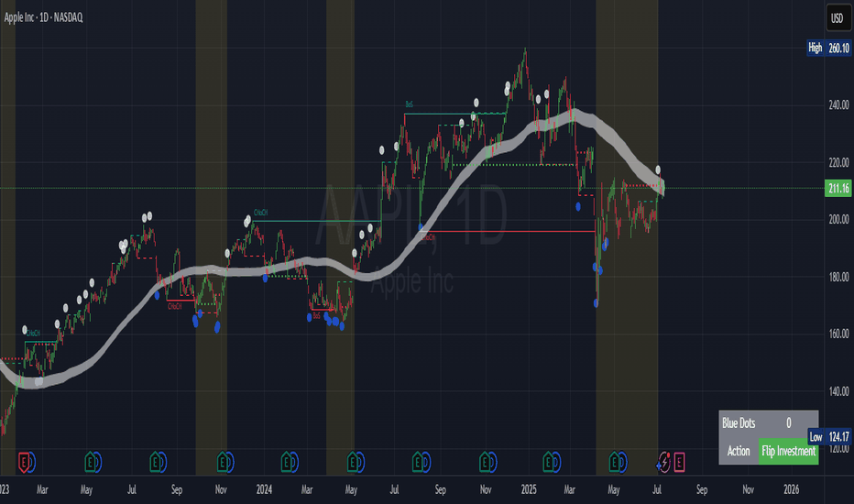Click the Action cell in the table

(x=739, y=451)
